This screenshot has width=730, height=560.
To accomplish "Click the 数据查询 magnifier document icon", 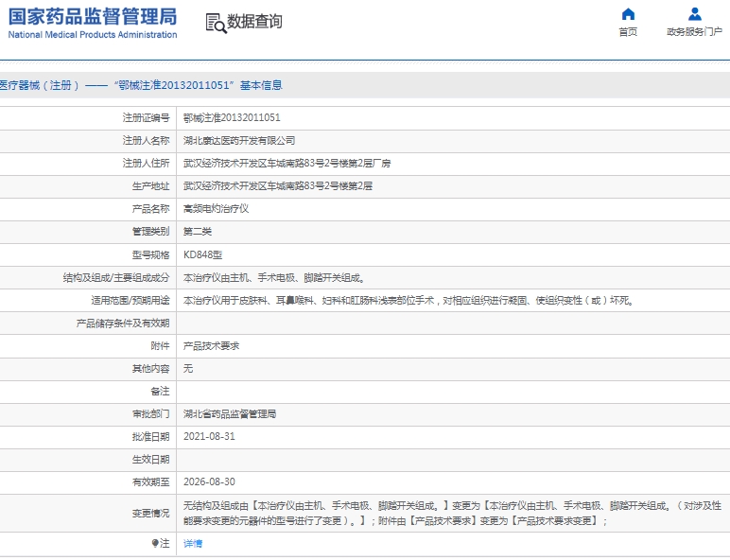I will [x=216, y=23].
